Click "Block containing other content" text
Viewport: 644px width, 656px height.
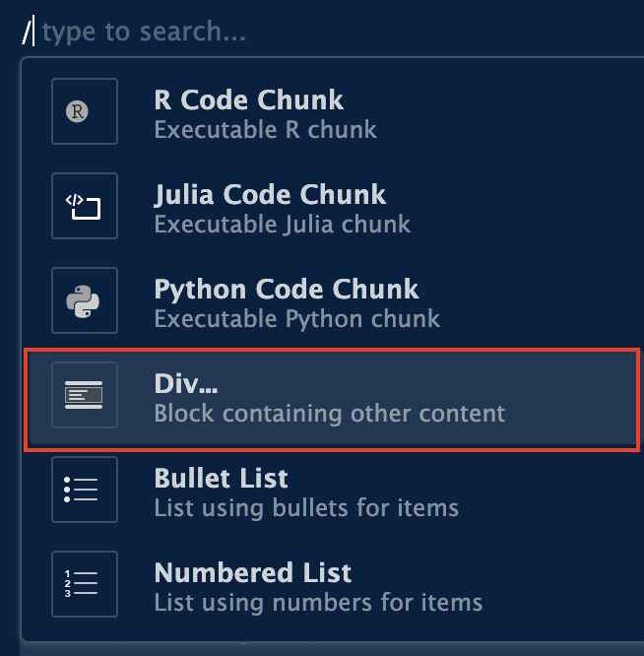click(329, 413)
